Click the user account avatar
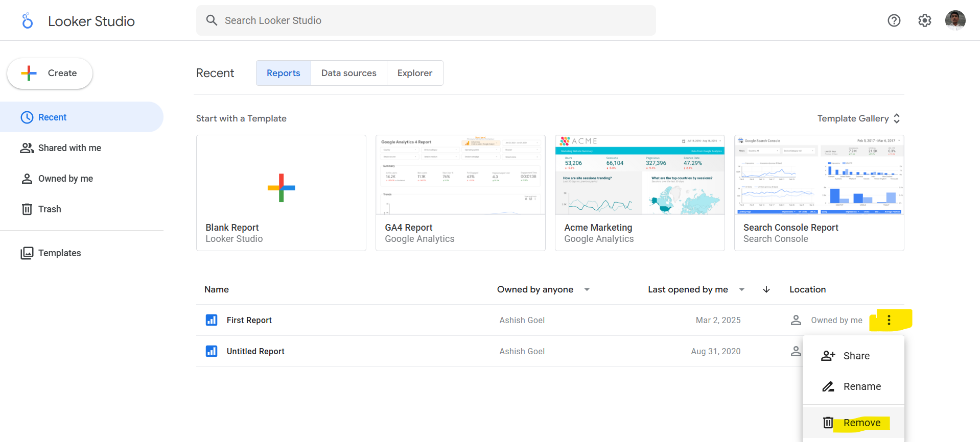 (955, 20)
